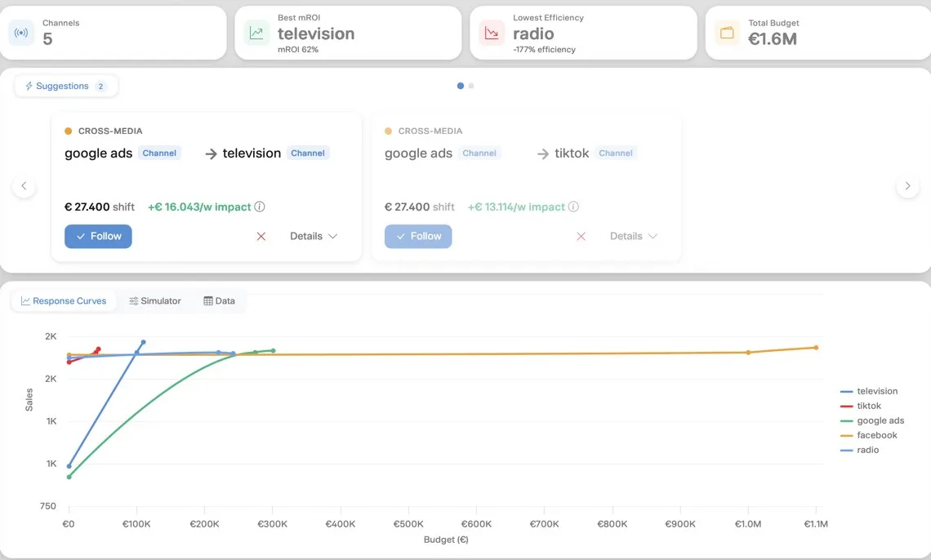Click Channel tag on second google ads
The width and height of the screenshot is (931, 560).
479,153
